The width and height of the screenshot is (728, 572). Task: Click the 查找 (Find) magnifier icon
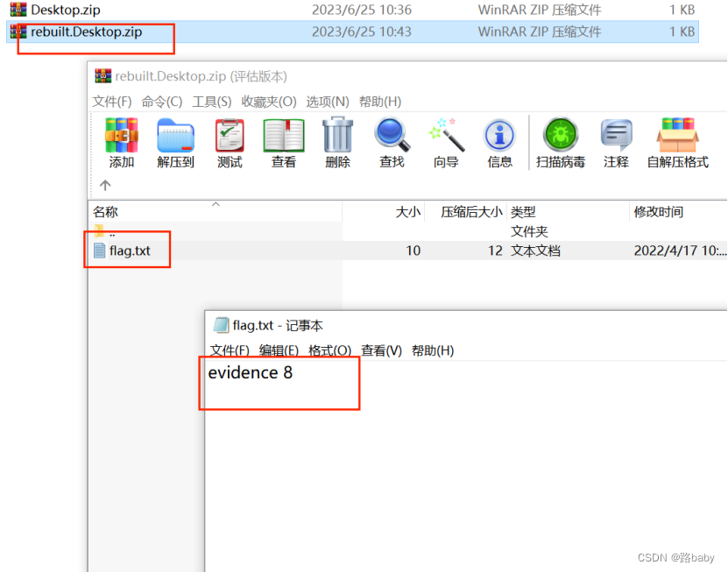pyautogui.click(x=392, y=135)
